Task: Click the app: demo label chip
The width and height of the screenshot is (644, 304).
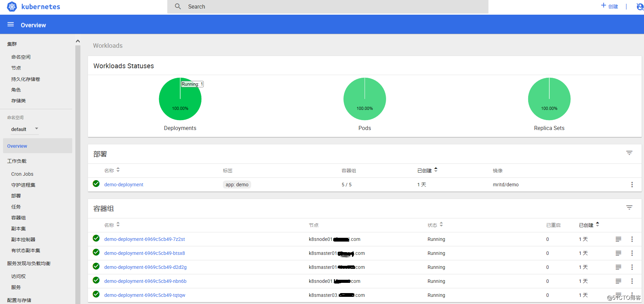Action: (x=237, y=185)
